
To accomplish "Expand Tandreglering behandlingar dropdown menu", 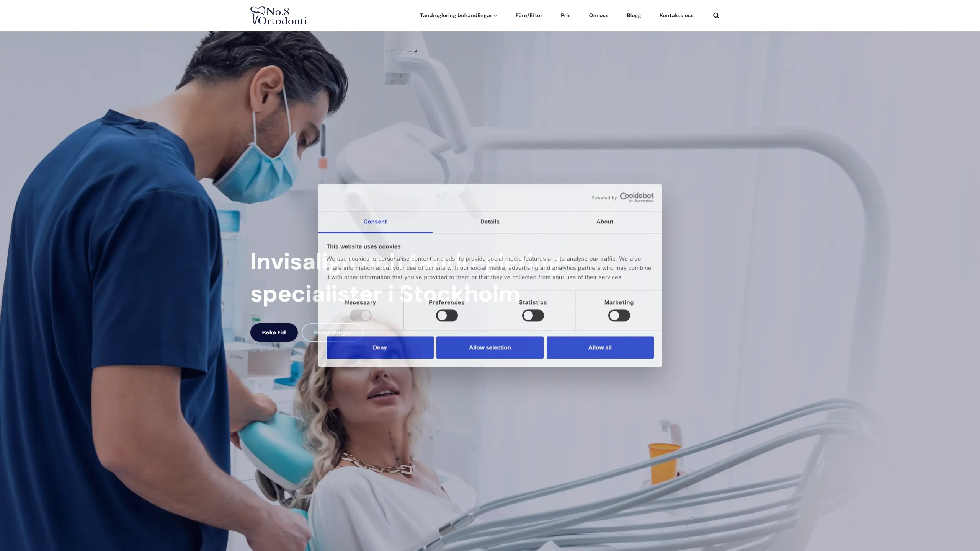I will 458,15.
